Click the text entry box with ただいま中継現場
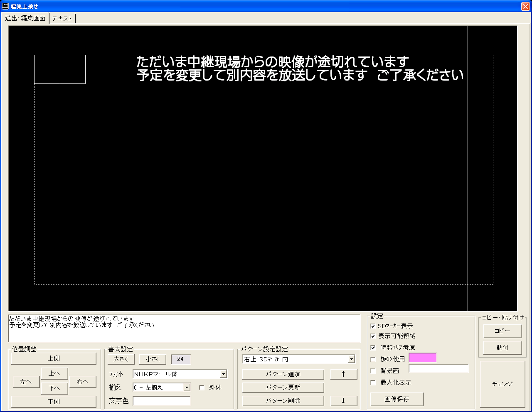 pyautogui.click(x=184, y=329)
